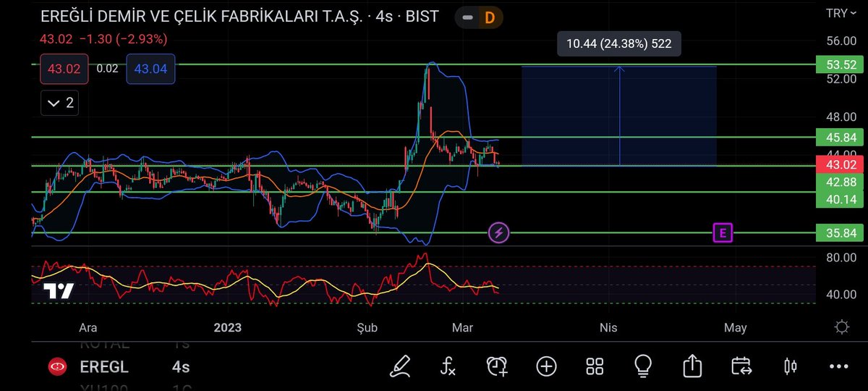Tap the TradingView logo watermark button

coord(58,291)
